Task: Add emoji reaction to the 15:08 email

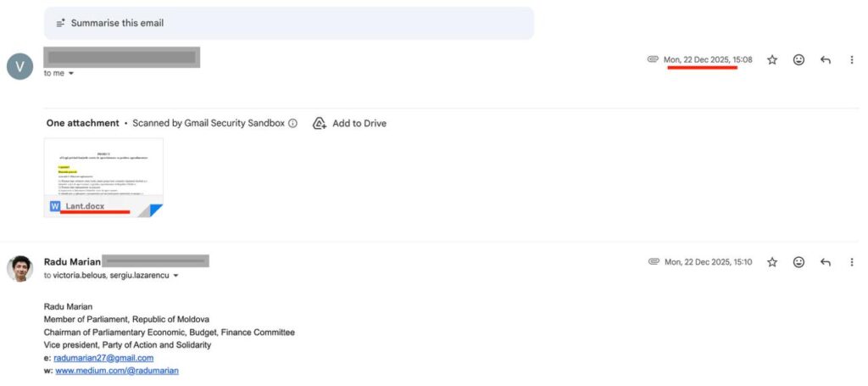Action: (x=798, y=60)
